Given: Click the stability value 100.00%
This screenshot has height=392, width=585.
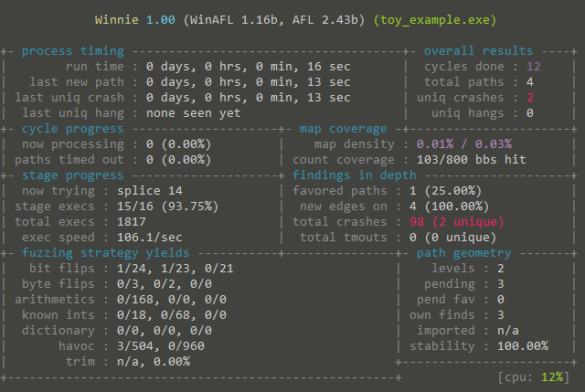Looking at the screenshot, I should coord(523,346).
